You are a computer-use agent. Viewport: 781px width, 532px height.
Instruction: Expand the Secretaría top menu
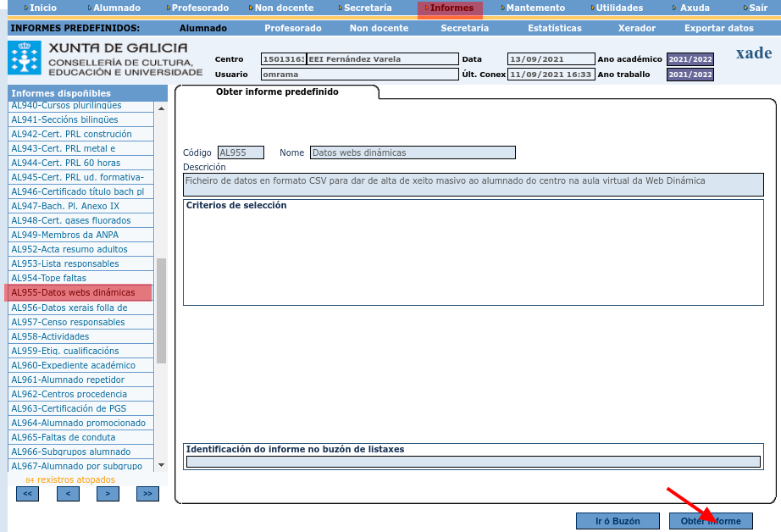pos(367,8)
